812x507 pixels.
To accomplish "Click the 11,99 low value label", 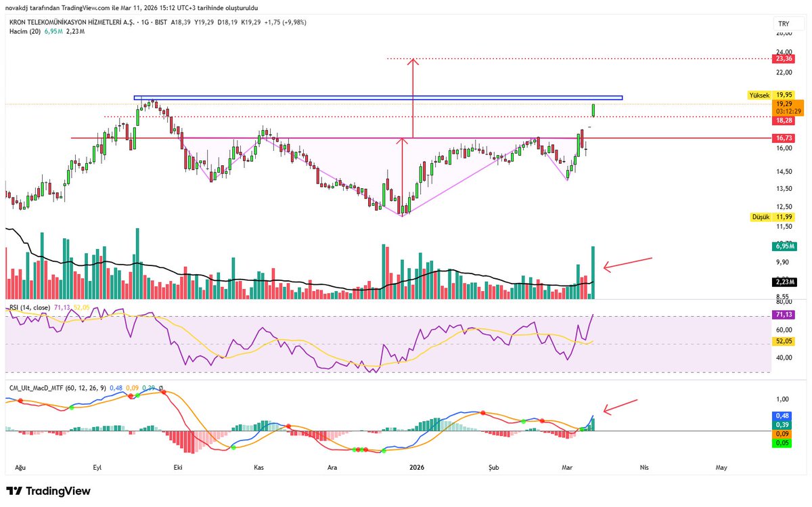I will [x=784, y=217].
